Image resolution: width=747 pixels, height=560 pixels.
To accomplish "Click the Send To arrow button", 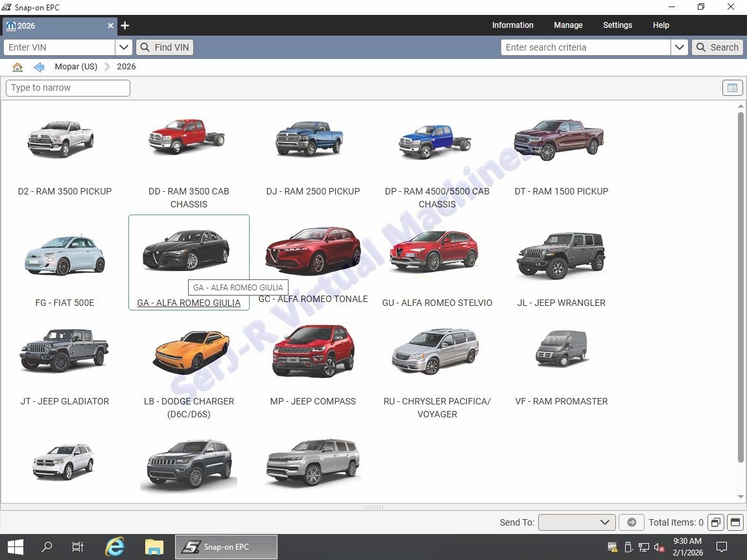I will pos(631,522).
